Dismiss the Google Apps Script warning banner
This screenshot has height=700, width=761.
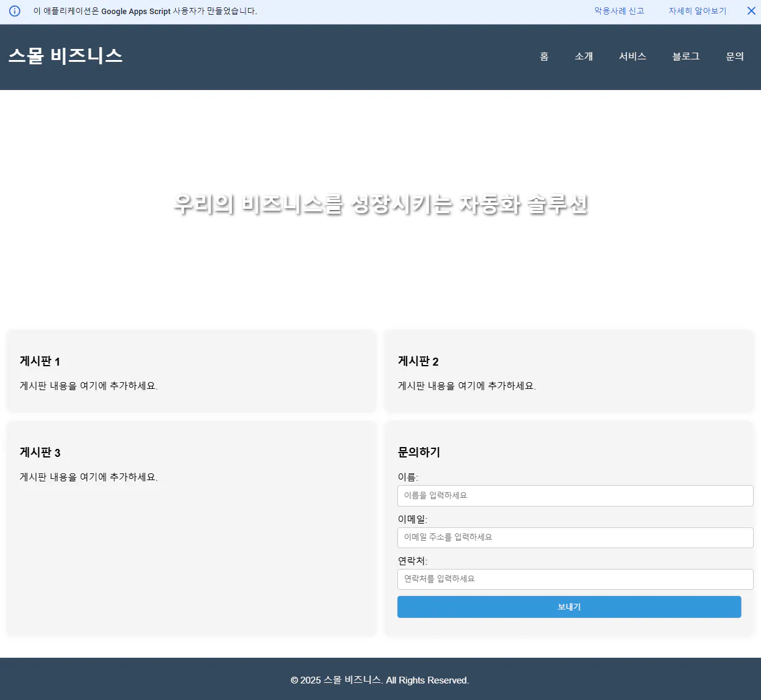(x=751, y=10)
